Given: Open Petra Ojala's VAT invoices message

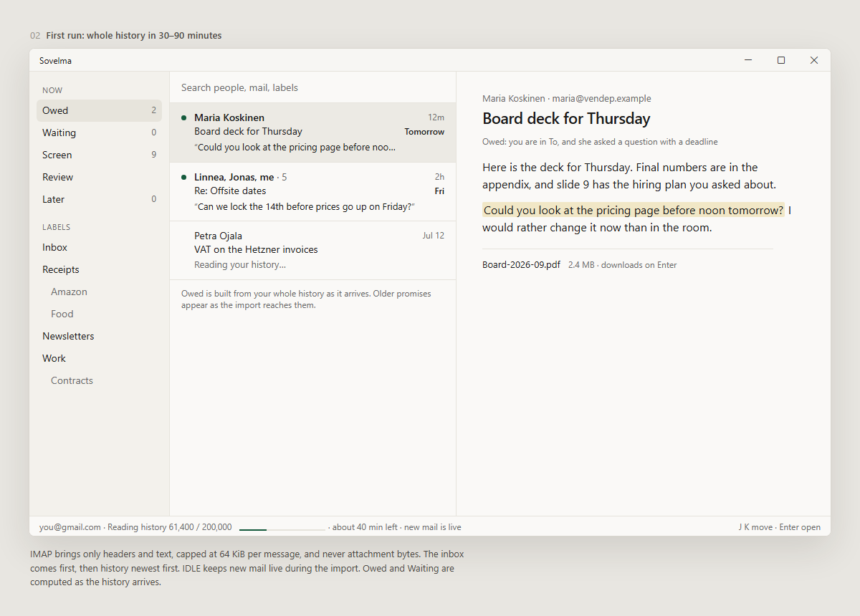Looking at the screenshot, I should pos(312,250).
